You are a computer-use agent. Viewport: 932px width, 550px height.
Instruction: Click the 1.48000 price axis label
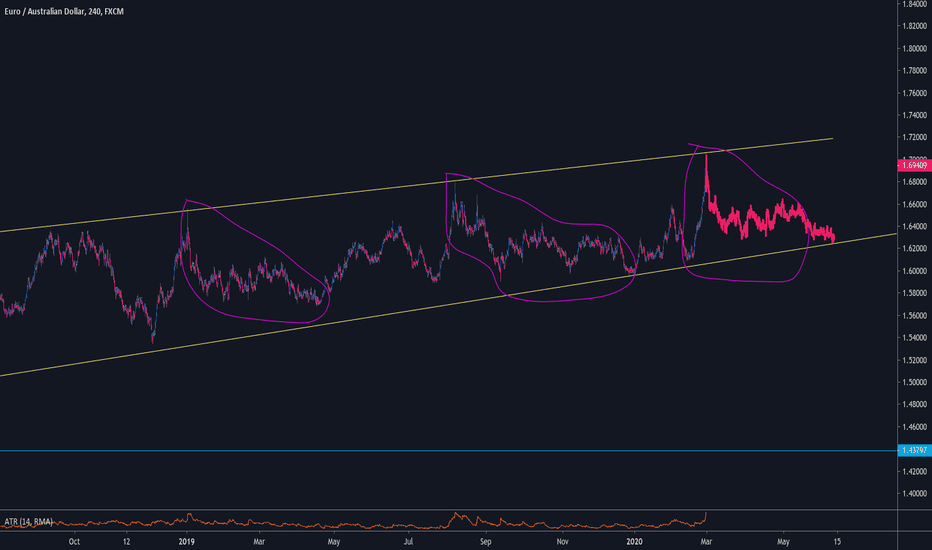915,404
